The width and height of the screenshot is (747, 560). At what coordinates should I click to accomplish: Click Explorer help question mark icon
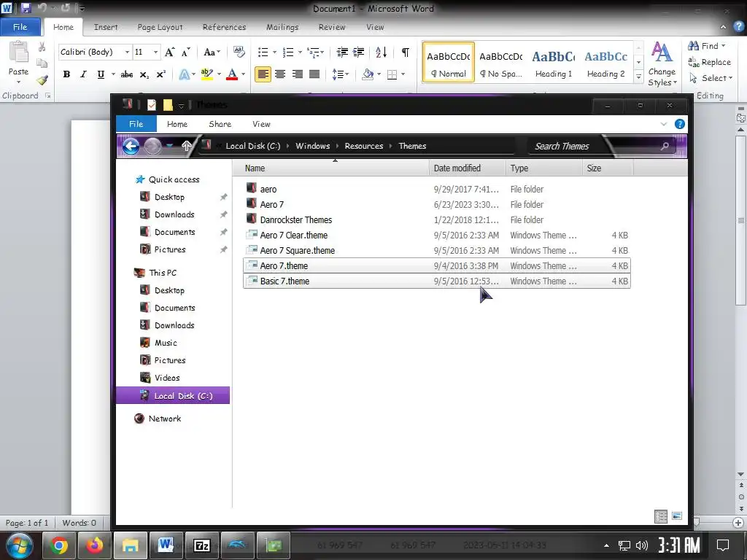coord(680,124)
